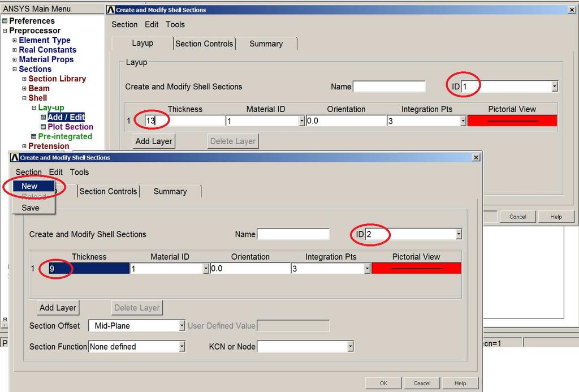Viewport: 579px width, 392px height.
Task: Click Help in the front window
Action: coord(460,383)
